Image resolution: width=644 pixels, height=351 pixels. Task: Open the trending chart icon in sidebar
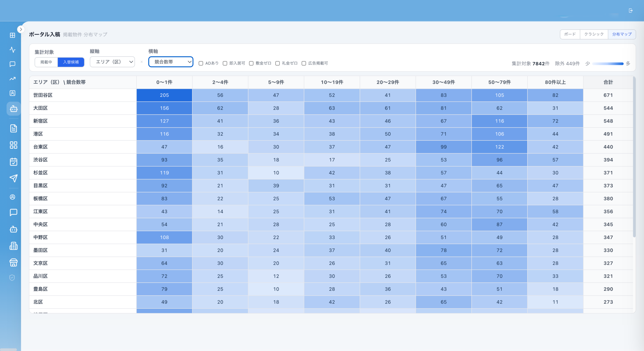(12, 79)
